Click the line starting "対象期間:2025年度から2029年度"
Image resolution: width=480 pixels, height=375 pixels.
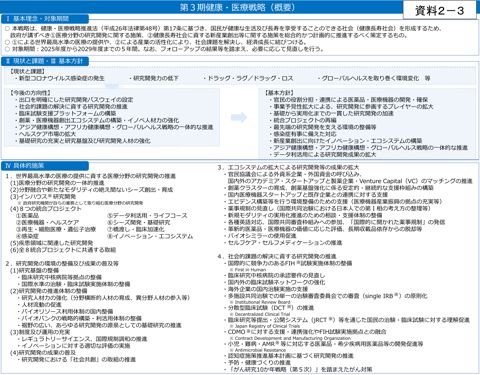point(165,49)
